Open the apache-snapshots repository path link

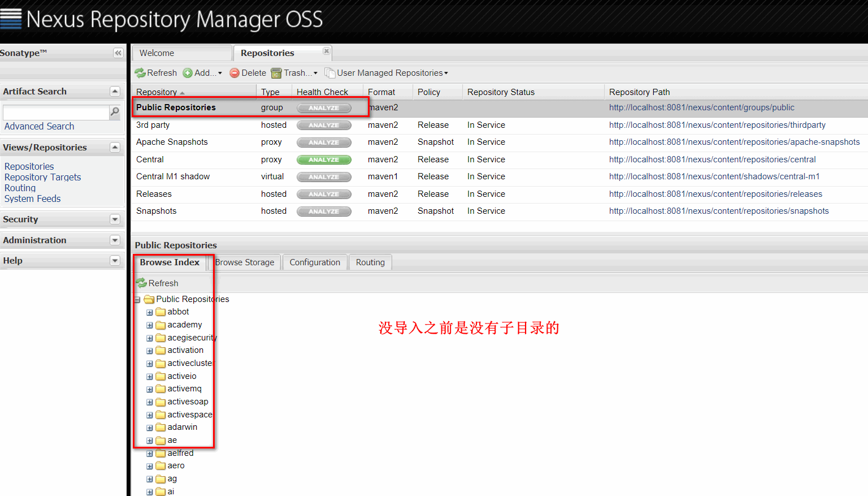tap(734, 142)
